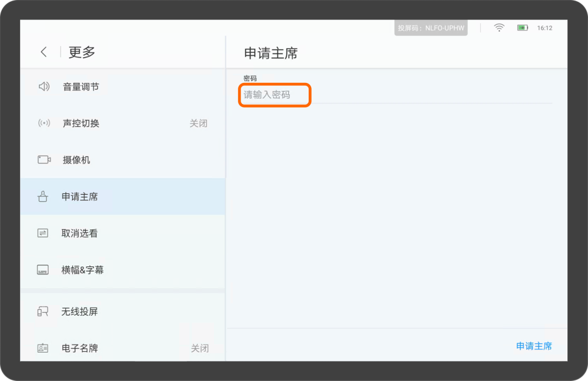Viewport: 588px width, 381px height.
Task: Click the back arrow next to 更多
Action: point(44,52)
